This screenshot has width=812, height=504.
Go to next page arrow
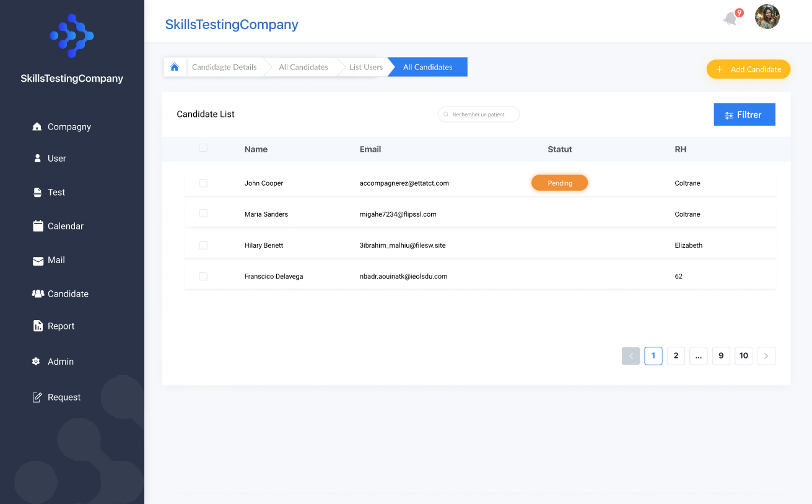[x=766, y=356]
